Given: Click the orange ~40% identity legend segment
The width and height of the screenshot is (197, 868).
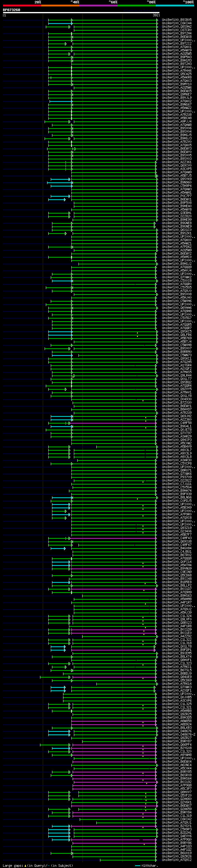Looking at the screenshot, I should tap(60, 6).
